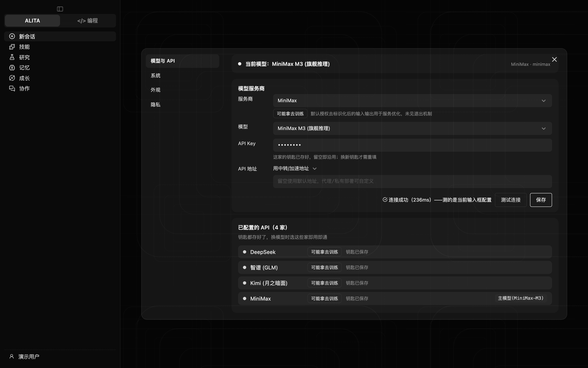Open the 技能 puzzle icon
588x368 pixels.
point(12,47)
